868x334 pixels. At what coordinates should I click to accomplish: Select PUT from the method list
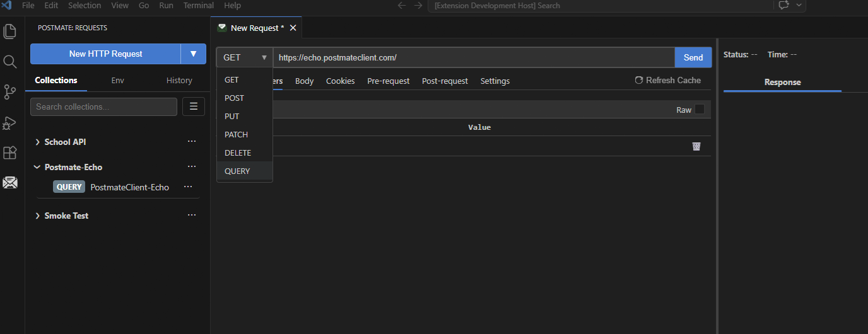[245, 117]
